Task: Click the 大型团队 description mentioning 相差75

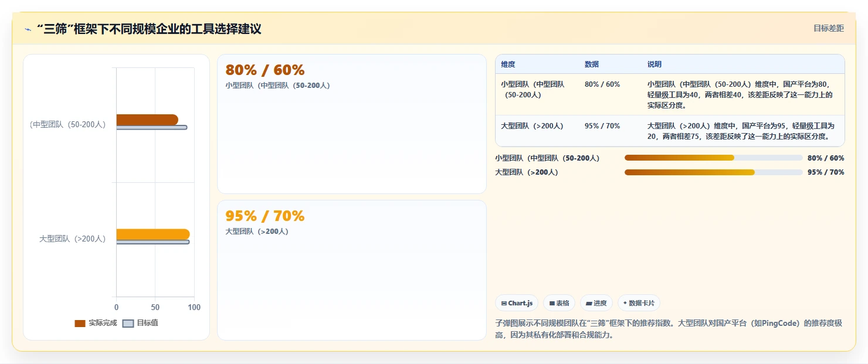Action: click(742, 131)
